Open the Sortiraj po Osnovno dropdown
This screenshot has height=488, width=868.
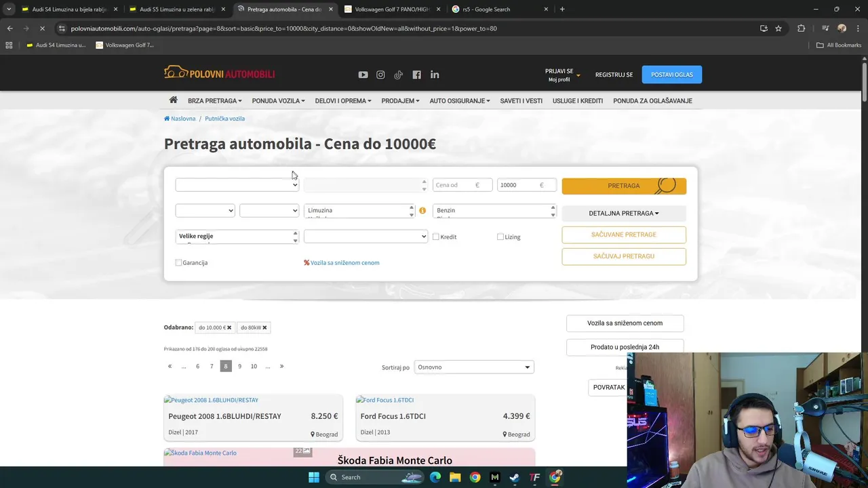pyautogui.click(x=474, y=367)
